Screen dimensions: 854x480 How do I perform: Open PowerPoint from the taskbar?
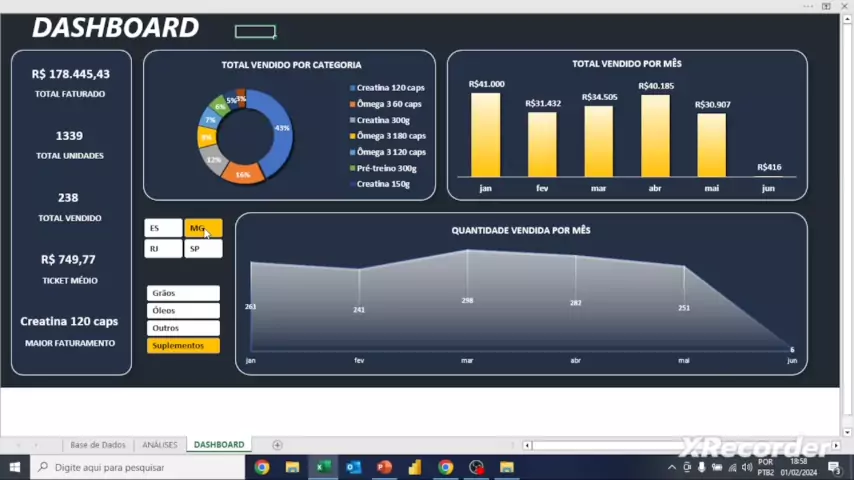click(384, 467)
